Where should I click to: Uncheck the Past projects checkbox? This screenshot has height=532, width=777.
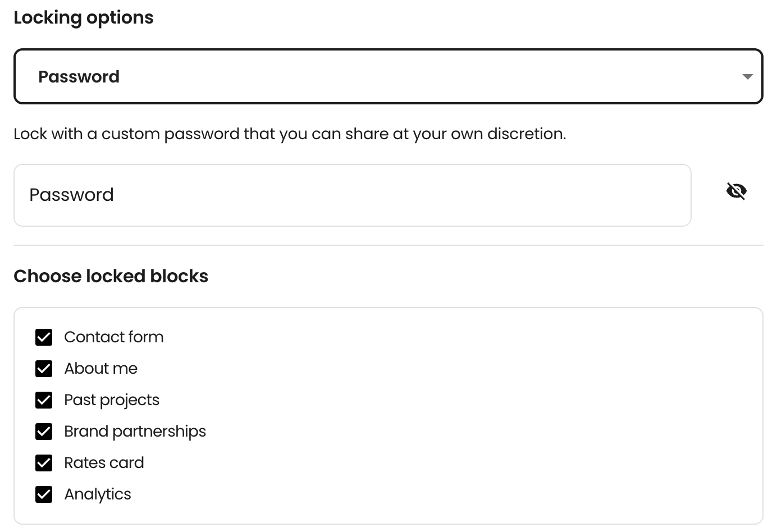[44, 400]
